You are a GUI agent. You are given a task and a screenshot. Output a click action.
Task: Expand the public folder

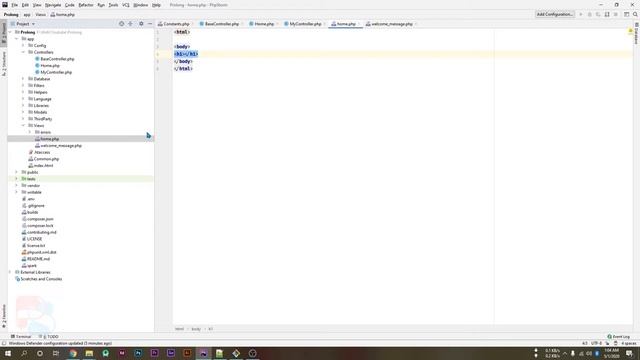coord(17,172)
